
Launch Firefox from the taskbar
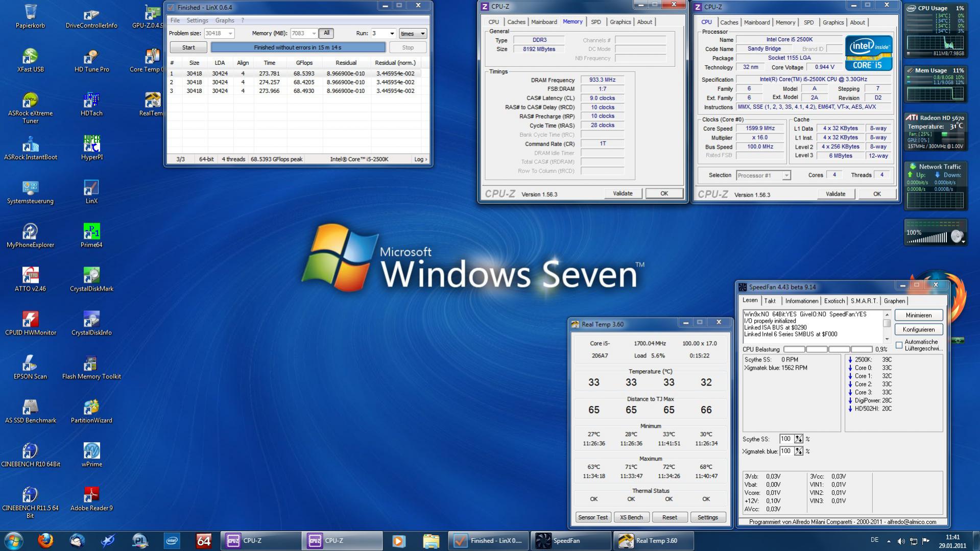pyautogui.click(x=45, y=541)
